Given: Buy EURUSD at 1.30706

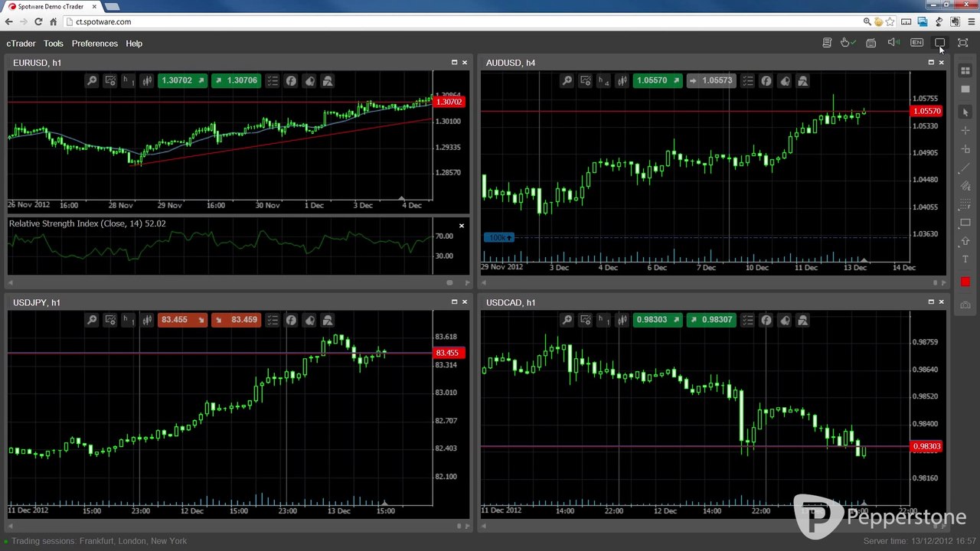Looking at the screenshot, I should coord(236,80).
